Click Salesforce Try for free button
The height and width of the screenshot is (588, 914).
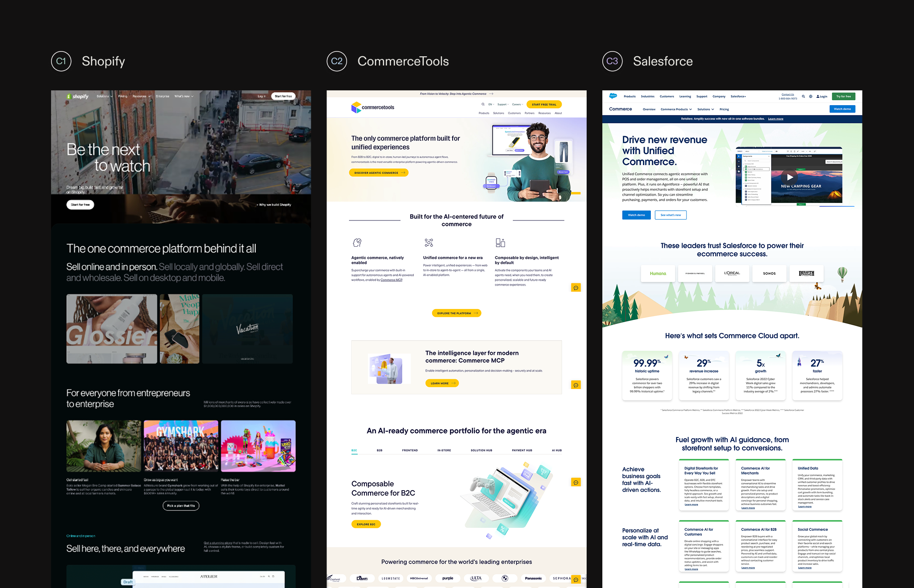click(843, 96)
